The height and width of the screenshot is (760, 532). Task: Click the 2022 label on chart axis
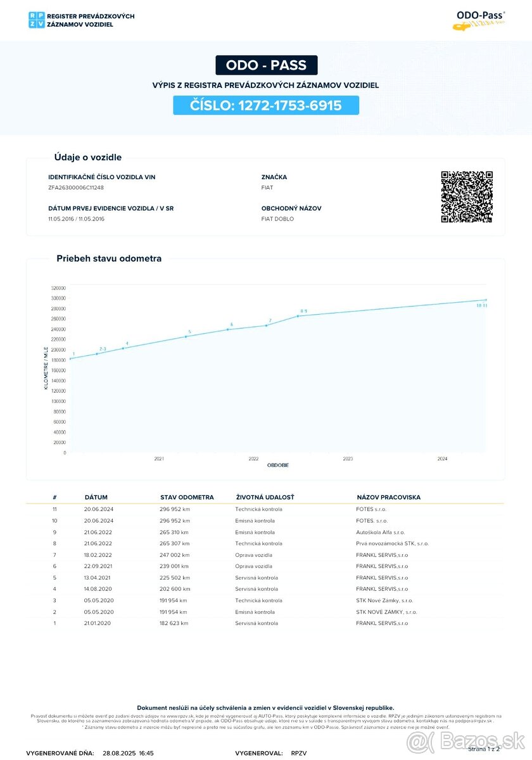pyautogui.click(x=253, y=459)
